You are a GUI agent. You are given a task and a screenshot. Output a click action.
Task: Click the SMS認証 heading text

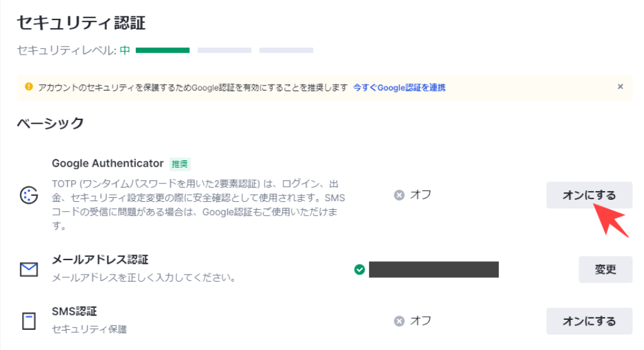pyautogui.click(x=74, y=312)
